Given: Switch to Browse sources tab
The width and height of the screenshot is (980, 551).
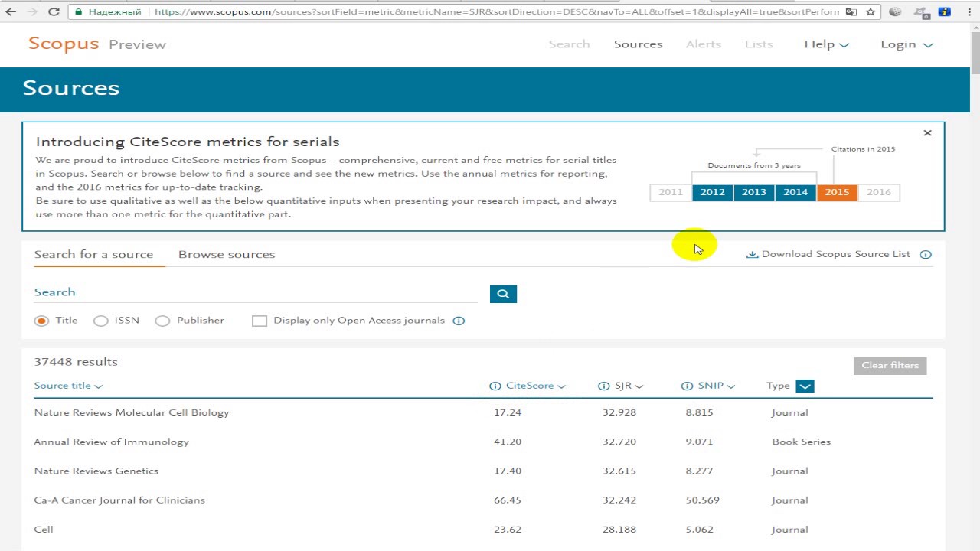Looking at the screenshot, I should [227, 254].
